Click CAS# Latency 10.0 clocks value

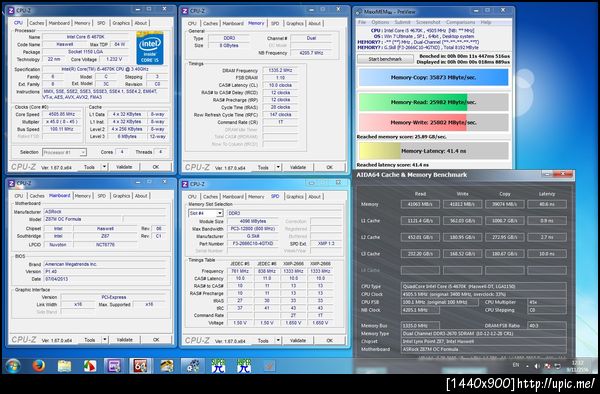pyautogui.click(x=280, y=85)
